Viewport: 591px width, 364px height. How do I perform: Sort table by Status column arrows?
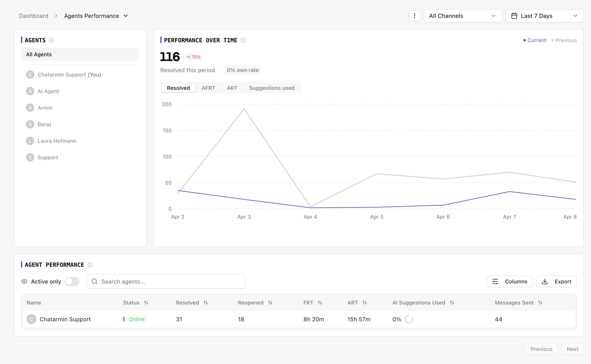tap(146, 303)
